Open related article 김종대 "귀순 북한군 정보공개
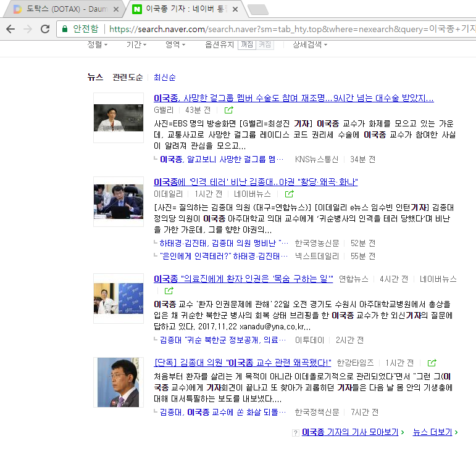This screenshot has width=476, height=449. [x=223, y=340]
